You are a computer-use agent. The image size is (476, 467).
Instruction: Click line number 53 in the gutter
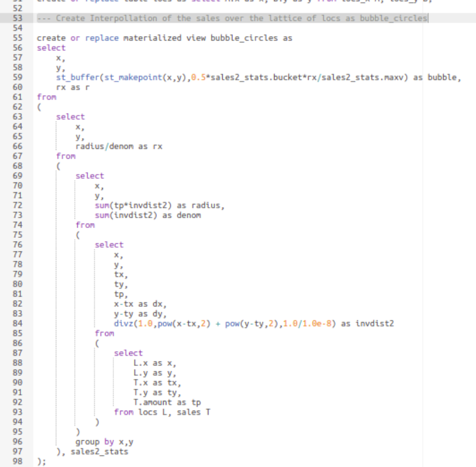[16, 19]
